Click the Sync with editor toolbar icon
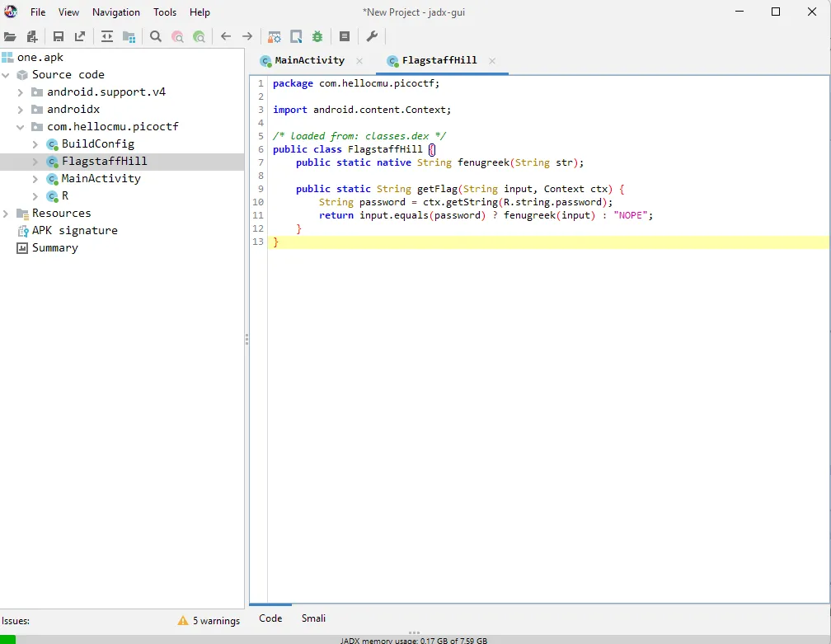The image size is (831, 644). tap(107, 36)
